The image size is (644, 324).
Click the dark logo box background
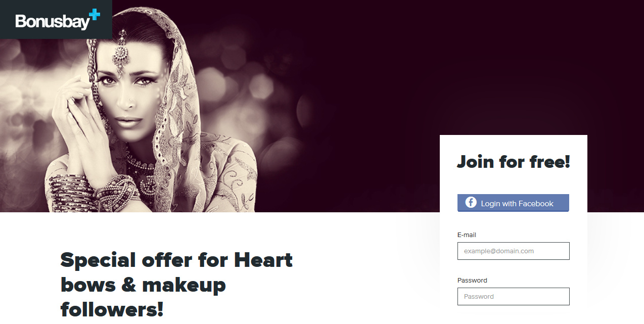tap(56, 19)
